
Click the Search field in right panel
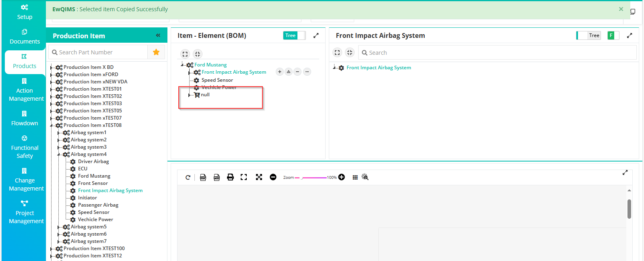click(x=497, y=53)
